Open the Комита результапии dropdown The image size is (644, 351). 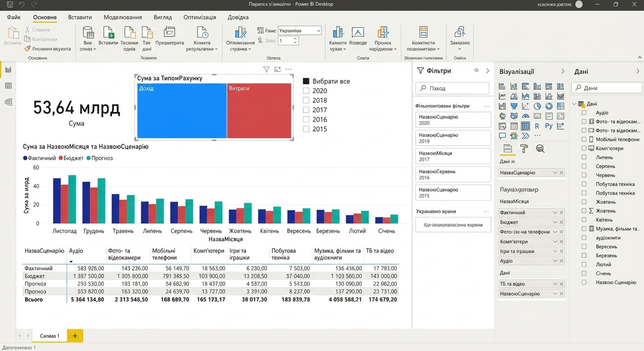point(202,38)
